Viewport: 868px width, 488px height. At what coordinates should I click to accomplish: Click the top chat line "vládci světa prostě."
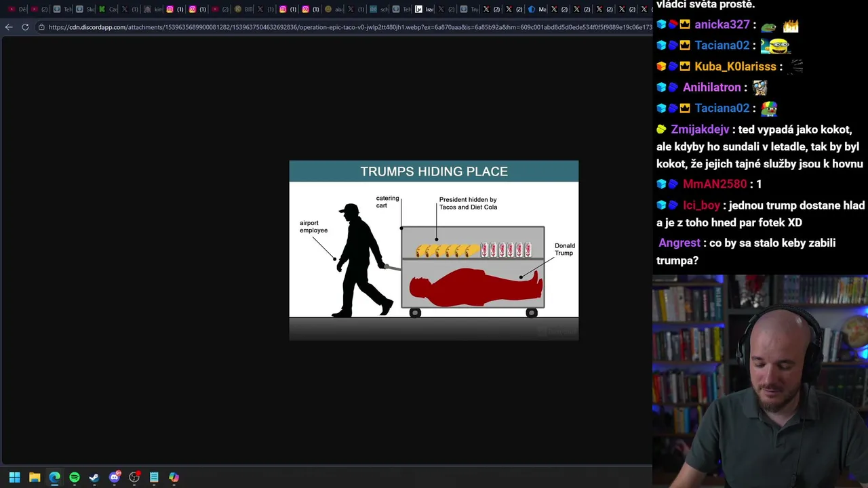tap(706, 5)
